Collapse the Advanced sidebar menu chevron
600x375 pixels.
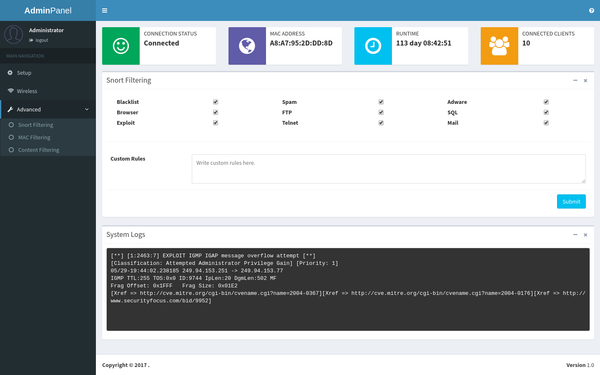click(x=87, y=109)
